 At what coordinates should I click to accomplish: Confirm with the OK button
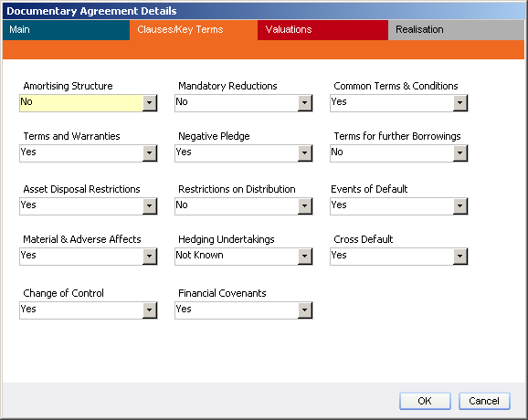click(425, 401)
